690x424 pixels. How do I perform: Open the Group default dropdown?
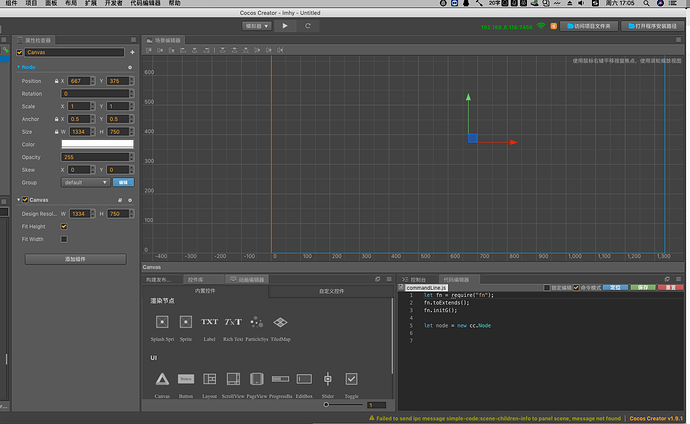(x=86, y=183)
